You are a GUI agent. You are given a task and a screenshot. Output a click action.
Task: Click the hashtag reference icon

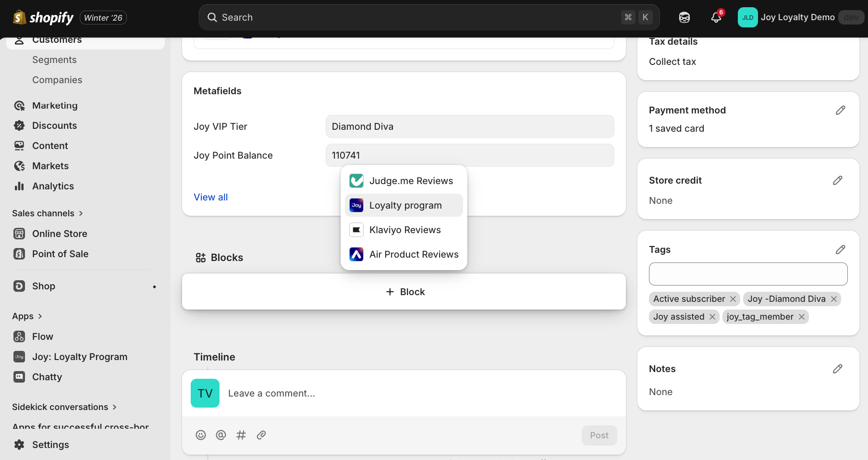tap(241, 435)
